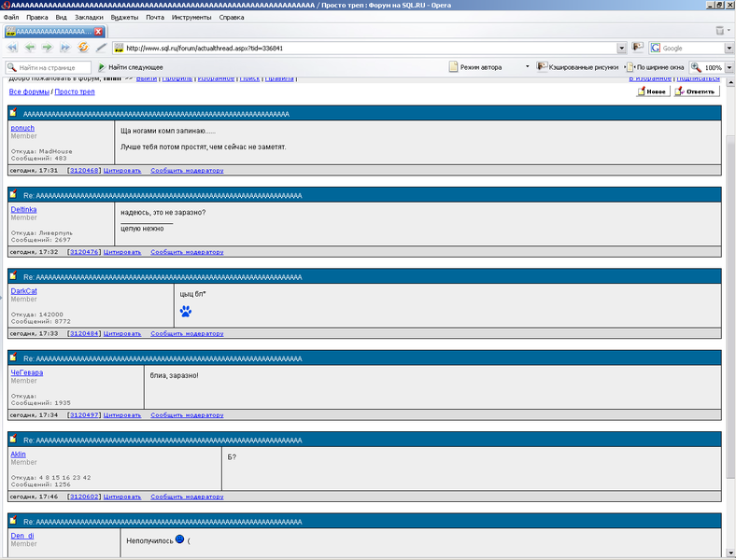Click the Fast Forward icon
The height and width of the screenshot is (560, 736).
click(65, 48)
